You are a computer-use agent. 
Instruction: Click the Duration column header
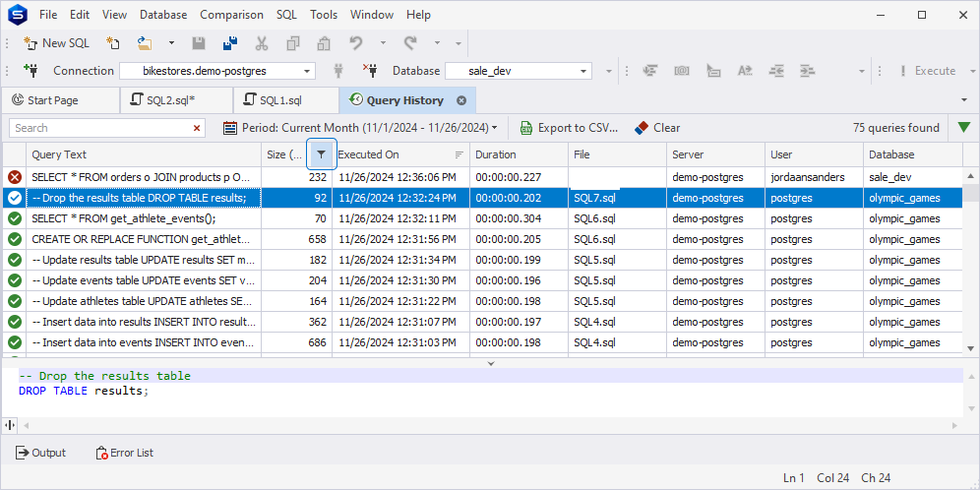[519, 154]
